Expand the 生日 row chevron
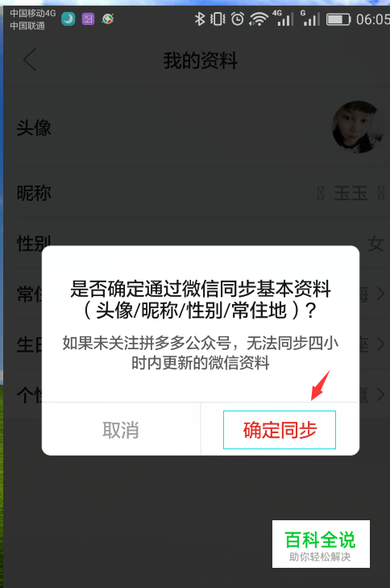The width and height of the screenshot is (390, 588). [x=380, y=344]
